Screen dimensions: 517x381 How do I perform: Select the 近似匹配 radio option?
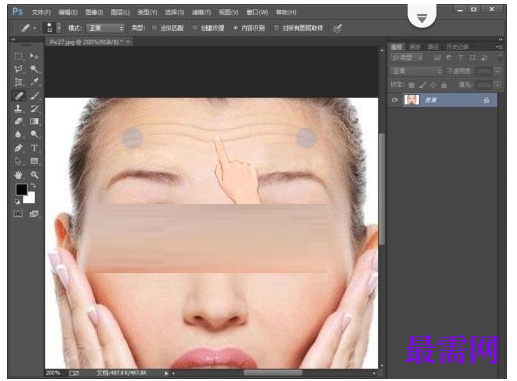(x=154, y=28)
